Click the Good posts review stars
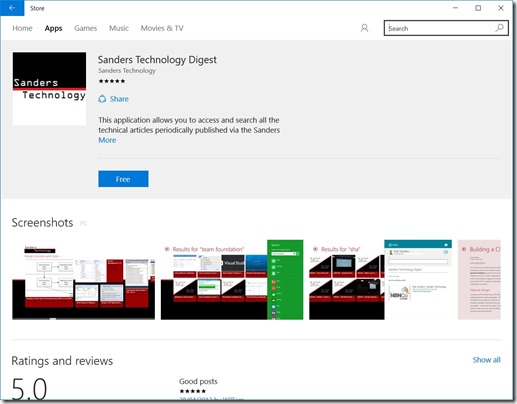The image size is (517, 404). click(193, 391)
